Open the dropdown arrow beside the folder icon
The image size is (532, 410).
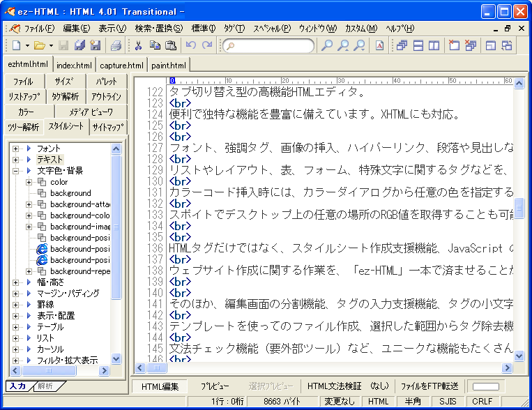[x=51, y=45]
